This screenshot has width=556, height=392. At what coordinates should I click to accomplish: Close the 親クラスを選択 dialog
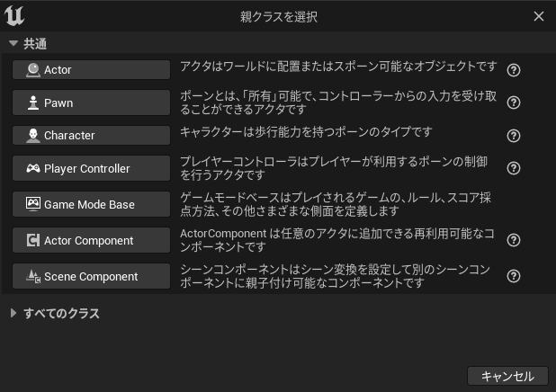pyautogui.click(x=539, y=16)
